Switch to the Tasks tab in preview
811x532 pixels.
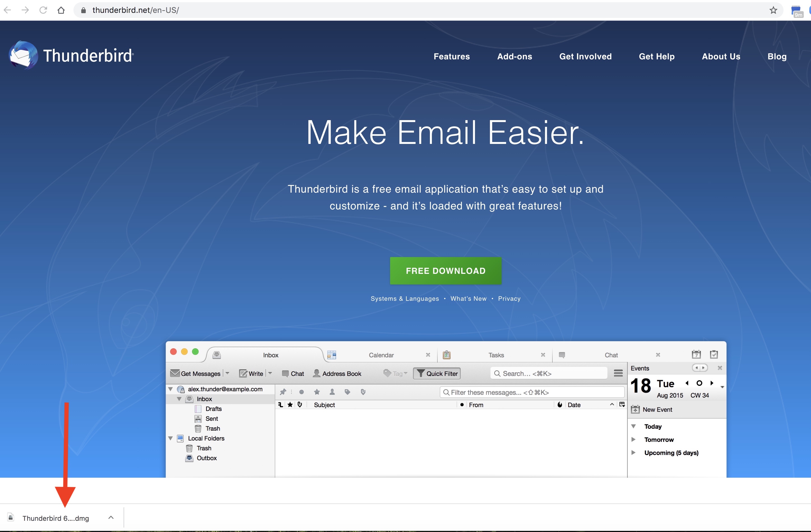coord(496,355)
